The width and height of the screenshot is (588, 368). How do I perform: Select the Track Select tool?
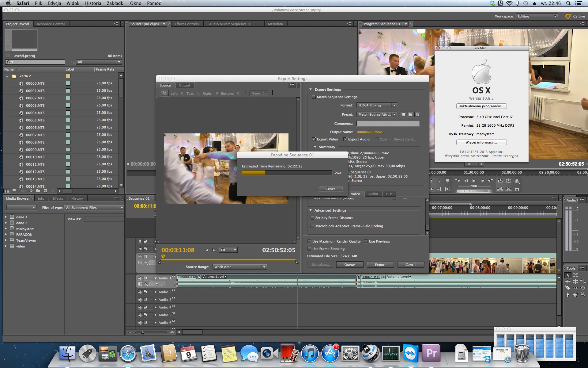(575, 275)
